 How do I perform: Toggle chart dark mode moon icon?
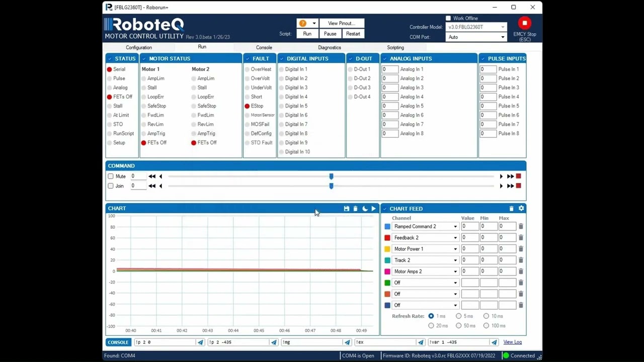pos(365,209)
